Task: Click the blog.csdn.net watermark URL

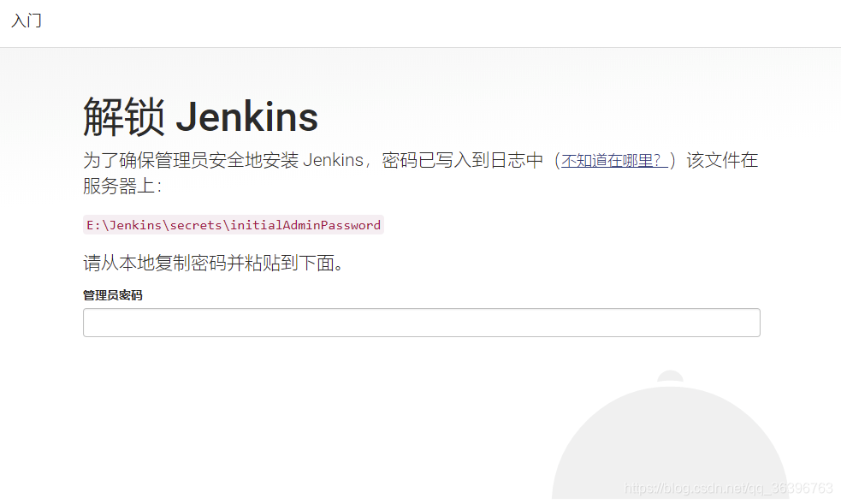Action: pyautogui.click(x=728, y=488)
